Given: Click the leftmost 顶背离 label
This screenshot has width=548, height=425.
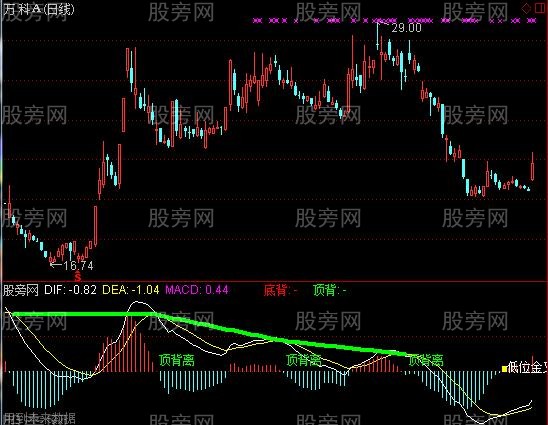Looking at the screenshot, I should pyautogui.click(x=177, y=360).
